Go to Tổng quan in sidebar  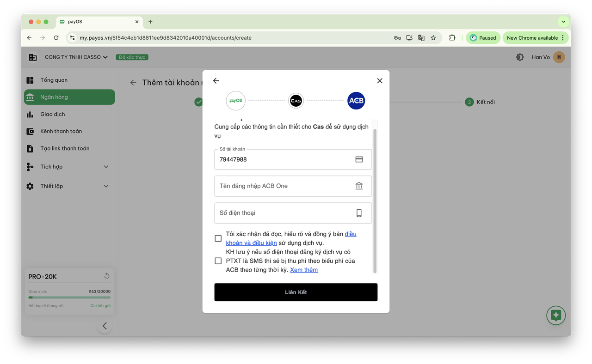pos(54,80)
